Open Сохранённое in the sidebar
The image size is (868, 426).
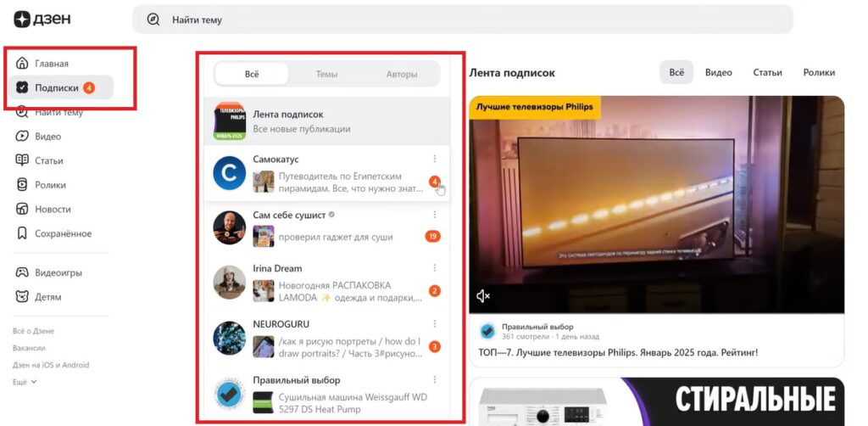click(61, 233)
